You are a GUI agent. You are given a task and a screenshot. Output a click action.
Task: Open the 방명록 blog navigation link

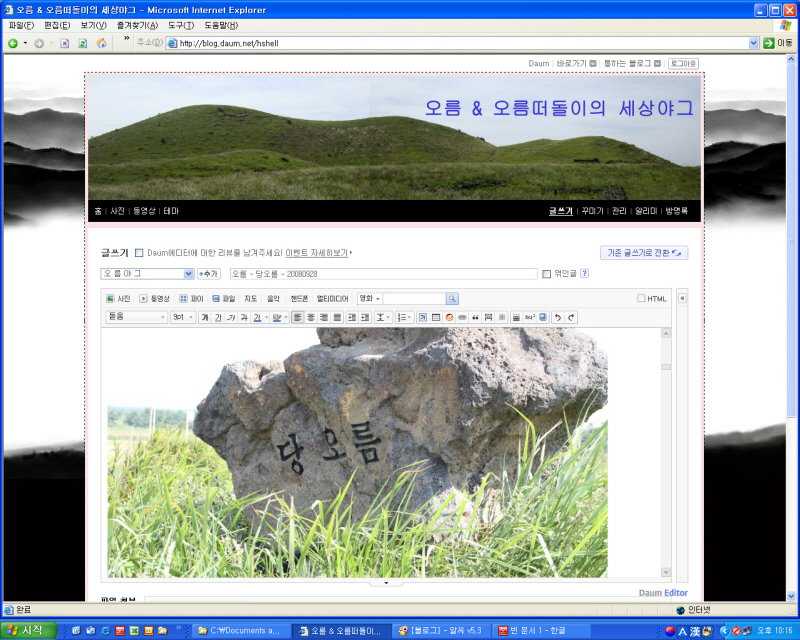click(677, 211)
